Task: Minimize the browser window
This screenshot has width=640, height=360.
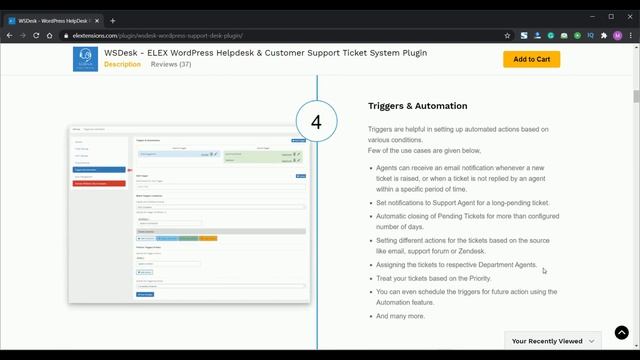Action: [x=592, y=17]
